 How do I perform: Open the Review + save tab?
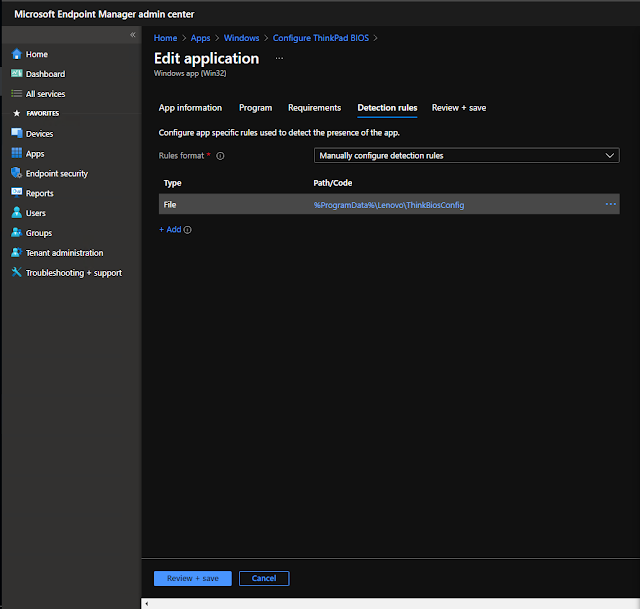(x=459, y=108)
